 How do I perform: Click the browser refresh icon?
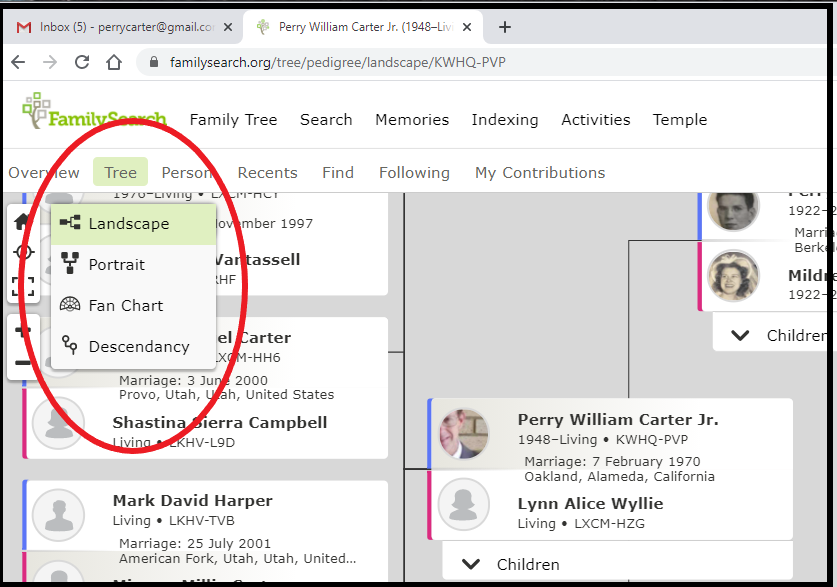coord(82,61)
